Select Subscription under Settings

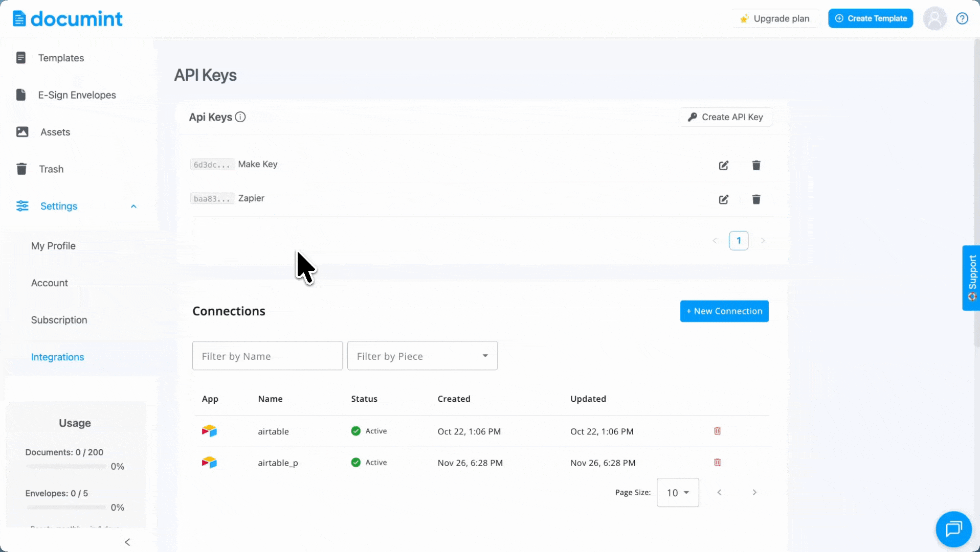59,320
